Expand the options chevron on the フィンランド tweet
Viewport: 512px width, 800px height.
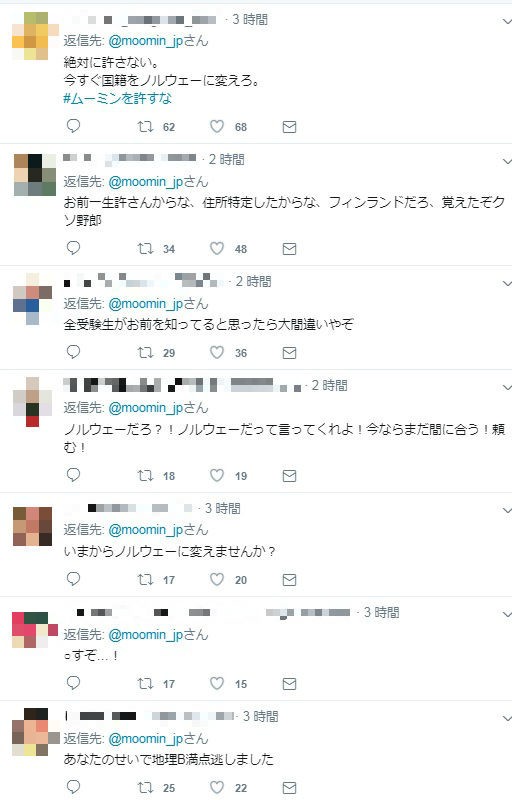pos(506,161)
